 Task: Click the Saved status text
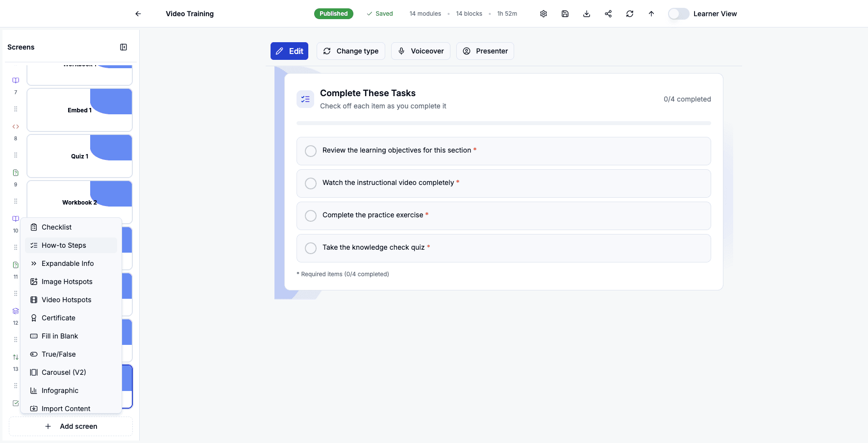(x=384, y=14)
